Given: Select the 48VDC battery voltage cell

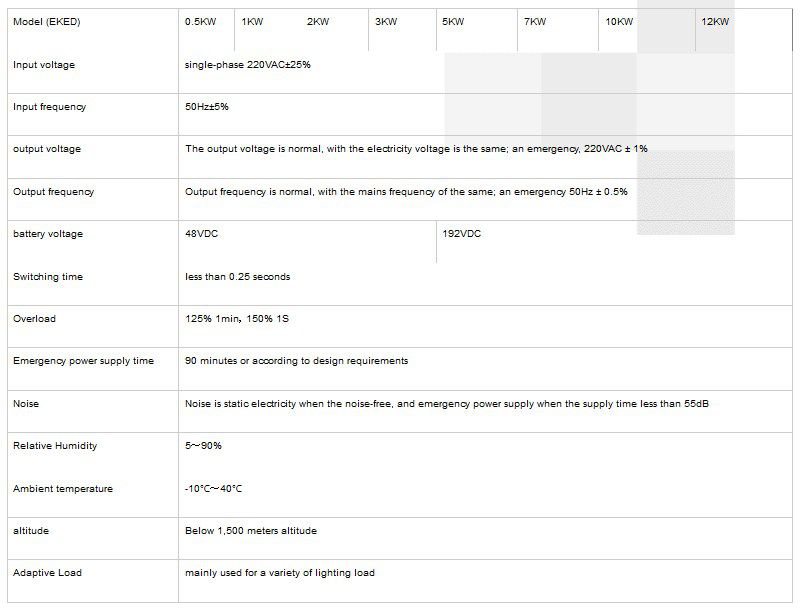Looking at the screenshot, I should (203, 234).
